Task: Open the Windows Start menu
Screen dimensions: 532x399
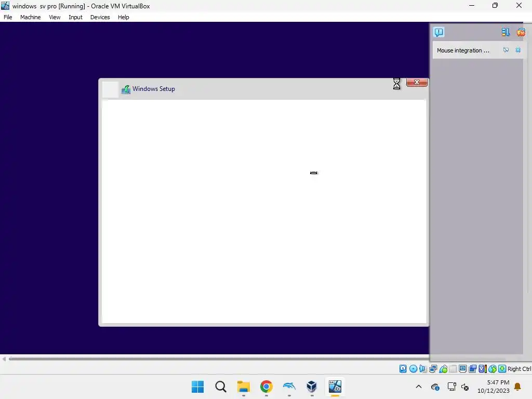Action: point(198,387)
